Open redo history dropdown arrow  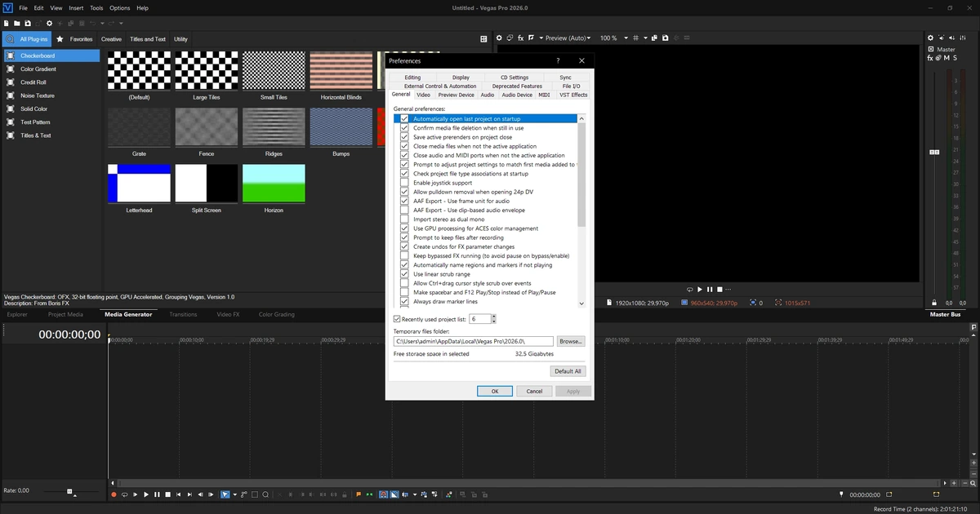[x=121, y=24]
